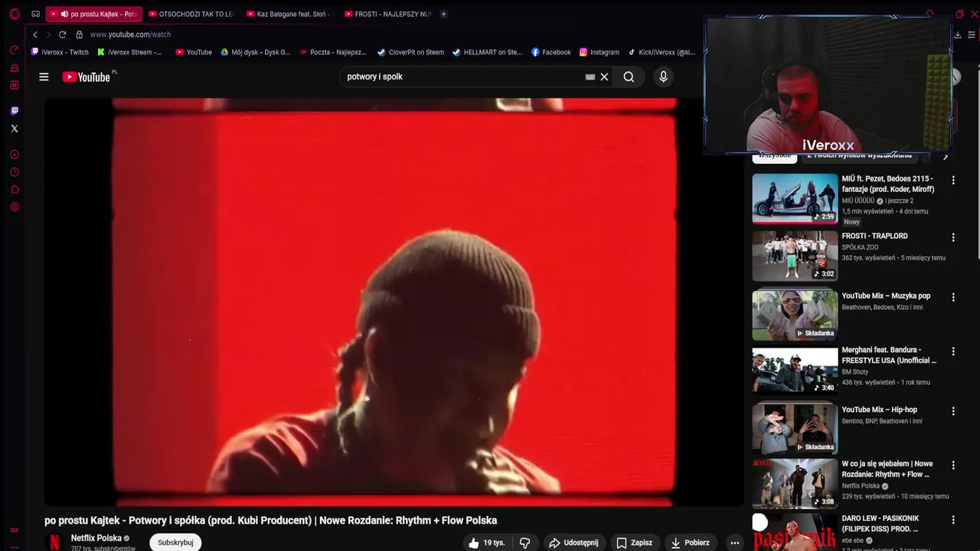Open options for W co ja się wjebałem

click(953, 465)
